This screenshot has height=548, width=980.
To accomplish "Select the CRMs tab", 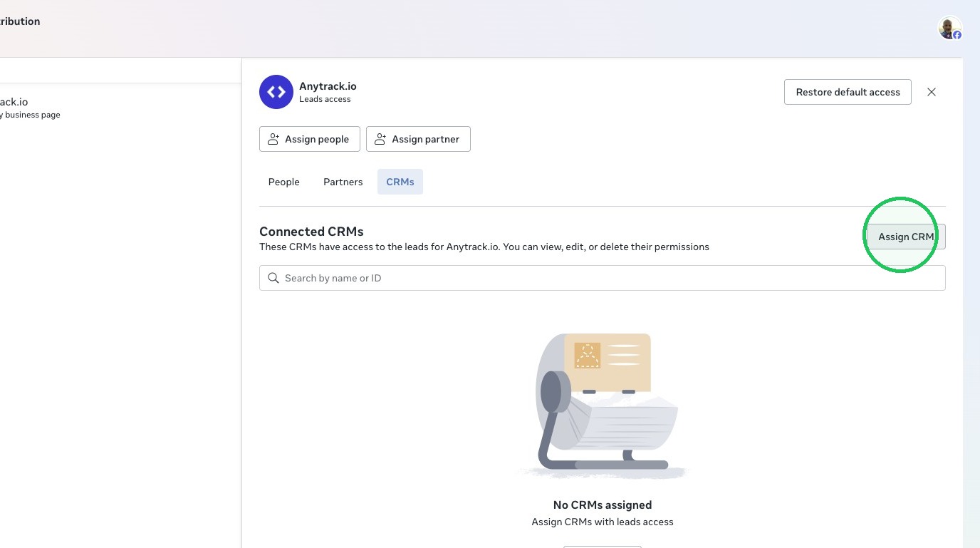I will coord(400,182).
